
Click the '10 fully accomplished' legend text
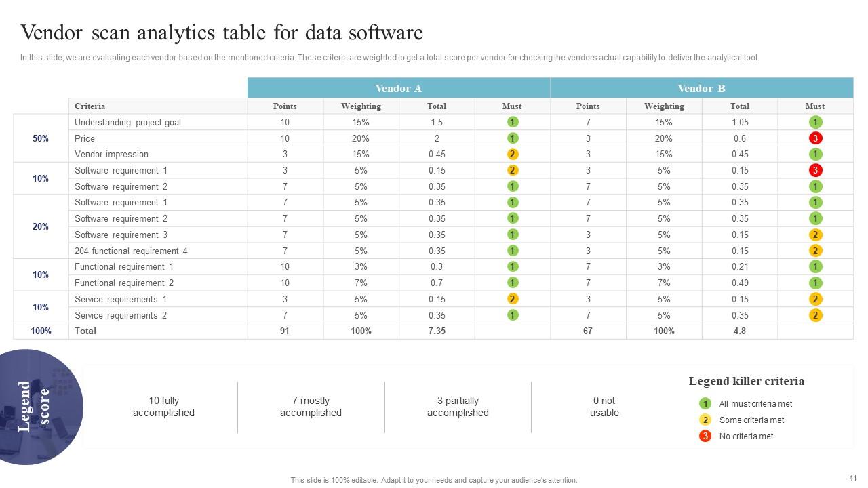click(x=163, y=407)
